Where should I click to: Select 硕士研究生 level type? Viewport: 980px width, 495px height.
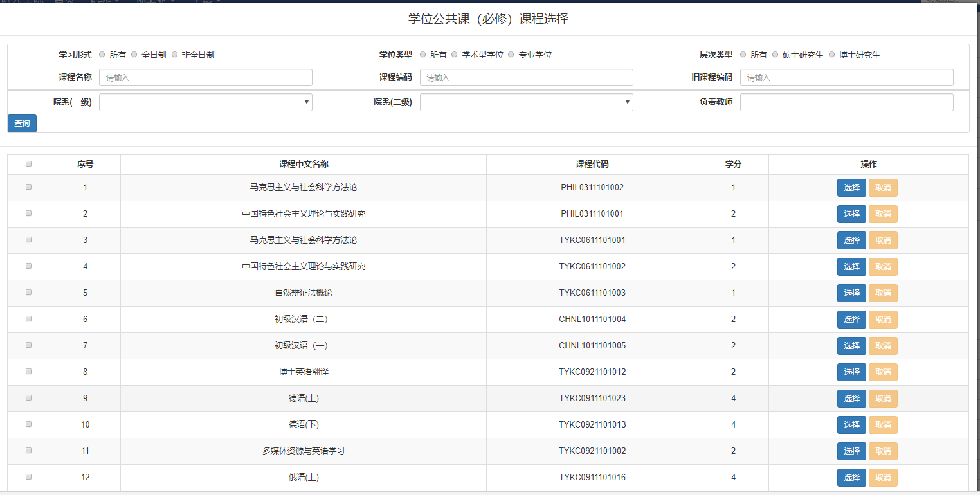[x=776, y=55]
